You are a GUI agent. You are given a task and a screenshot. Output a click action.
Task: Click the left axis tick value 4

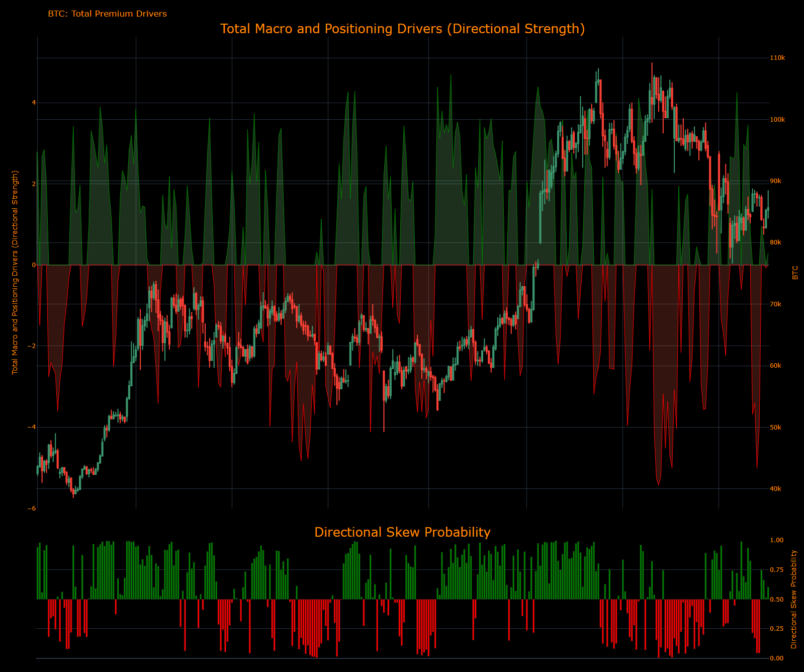point(34,103)
